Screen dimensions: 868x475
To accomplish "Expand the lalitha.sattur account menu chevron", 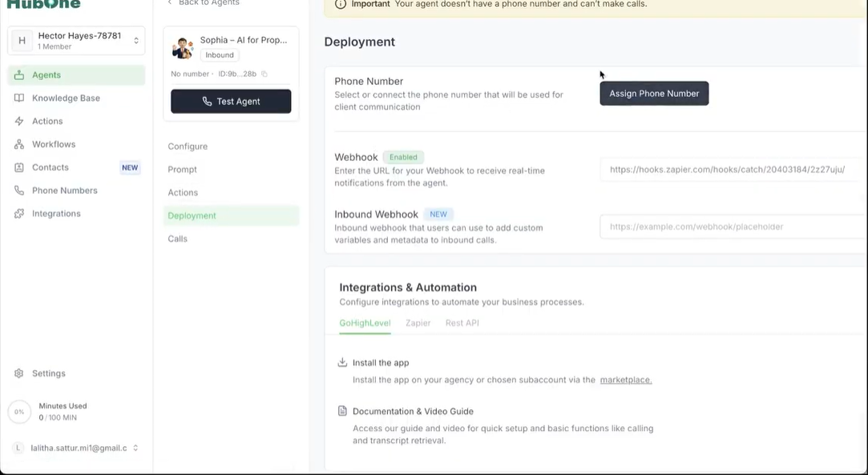I will 135,448.
